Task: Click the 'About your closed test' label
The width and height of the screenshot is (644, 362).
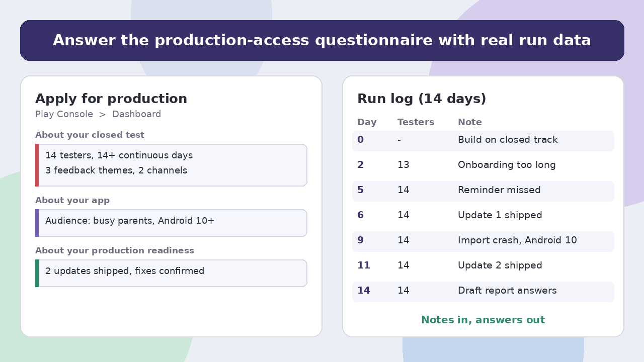Action: pyautogui.click(x=90, y=135)
